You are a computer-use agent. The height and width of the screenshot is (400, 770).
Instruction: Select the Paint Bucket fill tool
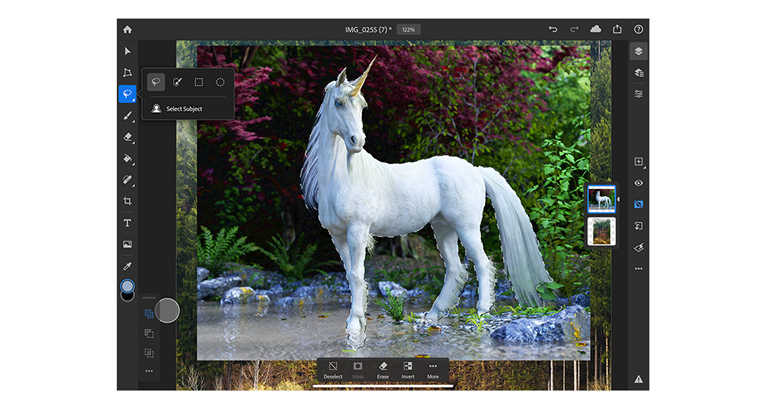[128, 158]
